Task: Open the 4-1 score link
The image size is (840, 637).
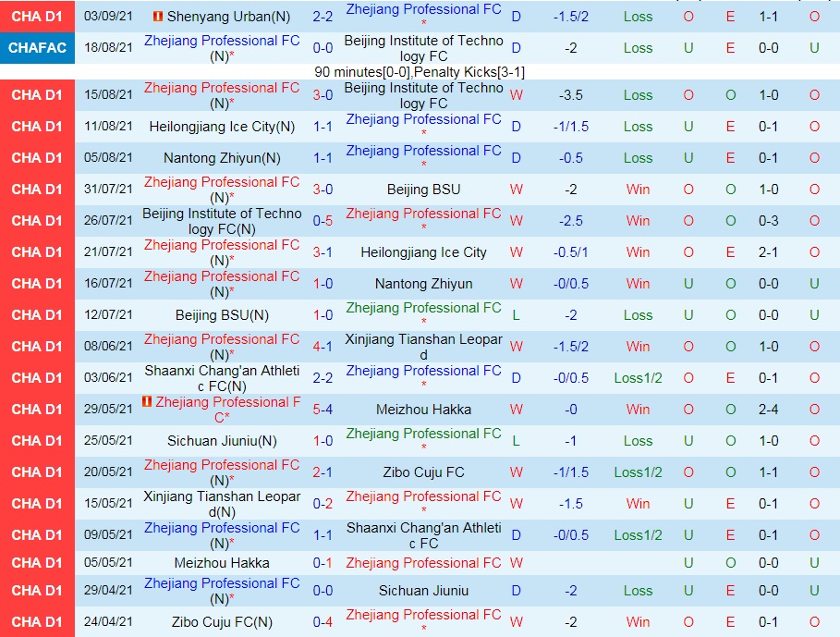Action: pyautogui.click(x=323, y=346)
